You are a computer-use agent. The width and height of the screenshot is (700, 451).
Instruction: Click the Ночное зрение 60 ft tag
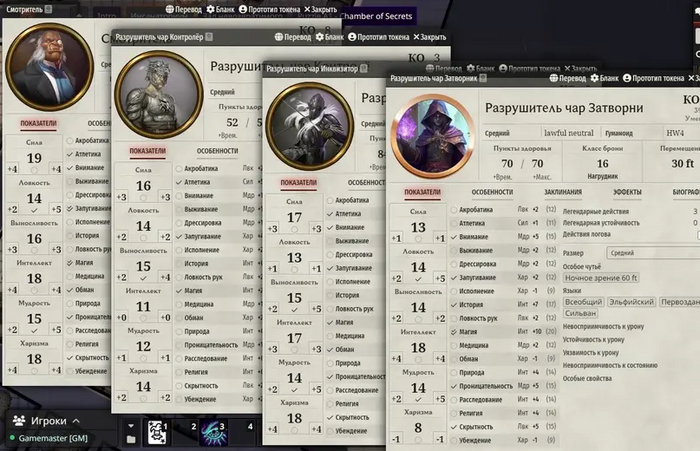600,278
